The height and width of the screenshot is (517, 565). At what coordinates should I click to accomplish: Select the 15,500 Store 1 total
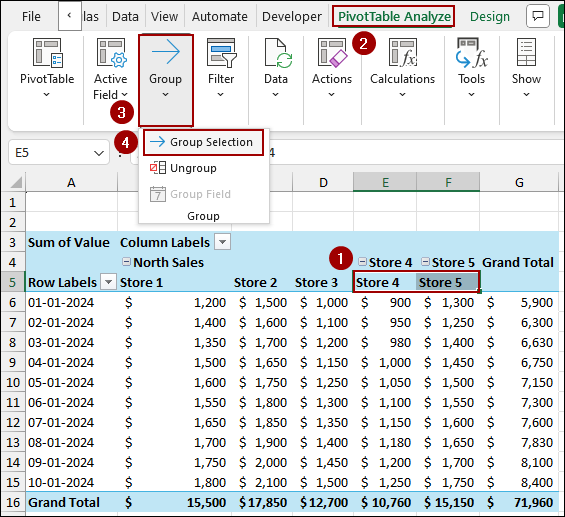tap(174, 502)
